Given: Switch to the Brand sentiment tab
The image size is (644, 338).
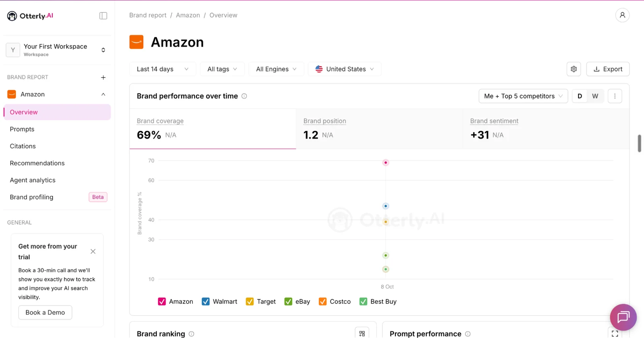Looking at the screenshot, I should [546, 129].
